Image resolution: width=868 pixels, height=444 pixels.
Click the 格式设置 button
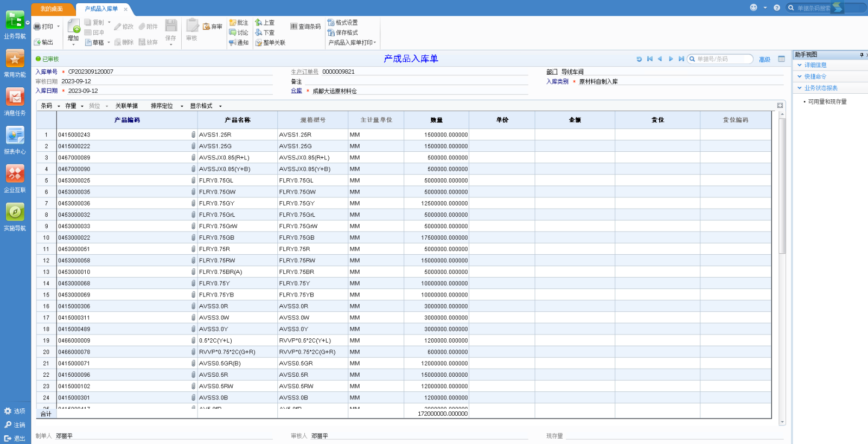[x=342, y=23]
